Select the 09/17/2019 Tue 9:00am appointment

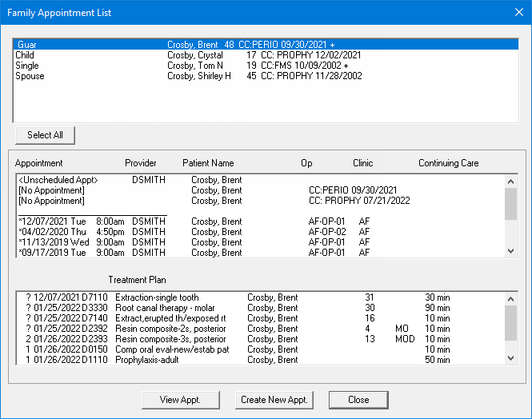pos(260,253)
